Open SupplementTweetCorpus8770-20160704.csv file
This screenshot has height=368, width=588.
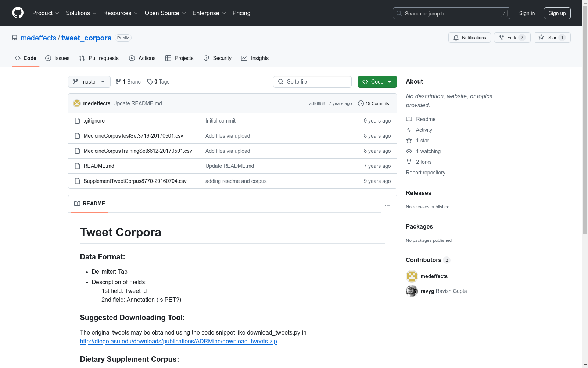pos(135,181)
